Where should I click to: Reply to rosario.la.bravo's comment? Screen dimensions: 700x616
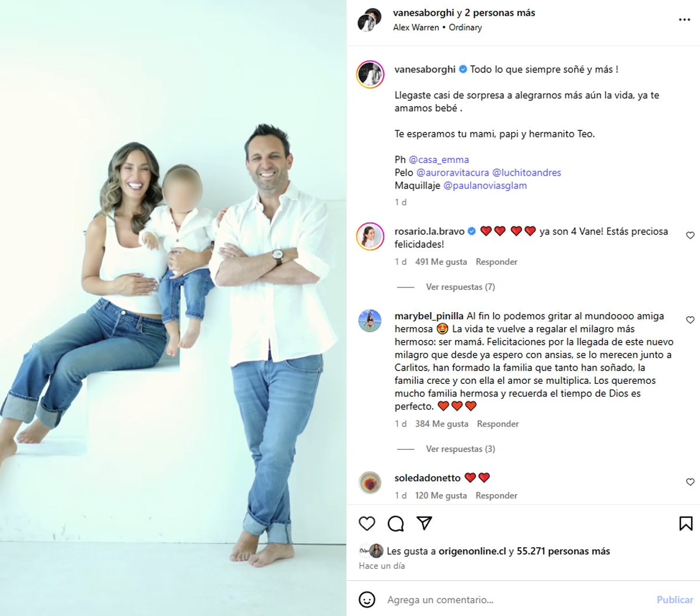click(x=496, y=262)
